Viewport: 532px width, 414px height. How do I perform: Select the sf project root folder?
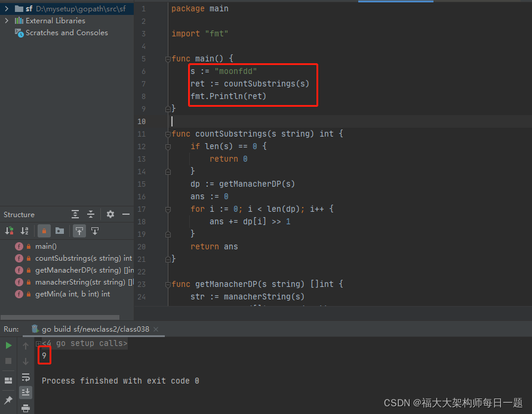(76, 8)
